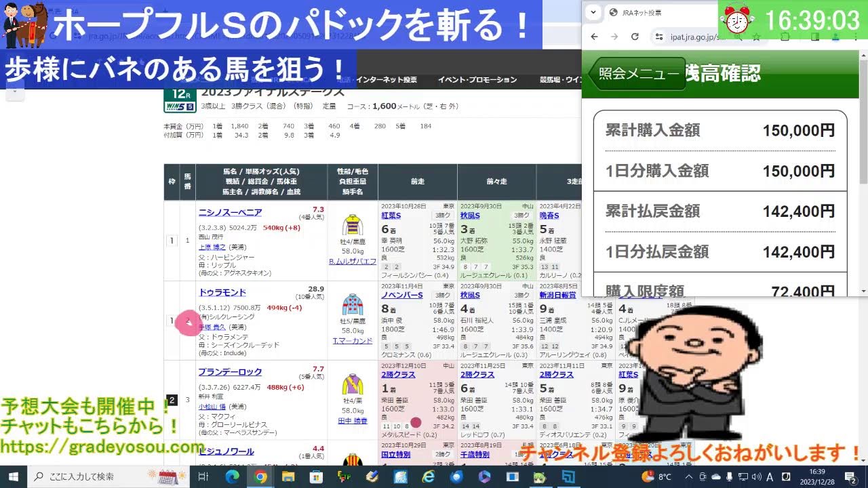Click ニシノスーペニア's jockey silks icon
Screen dimensions: 868x488
pyautogui.click(x=353, y=225)
